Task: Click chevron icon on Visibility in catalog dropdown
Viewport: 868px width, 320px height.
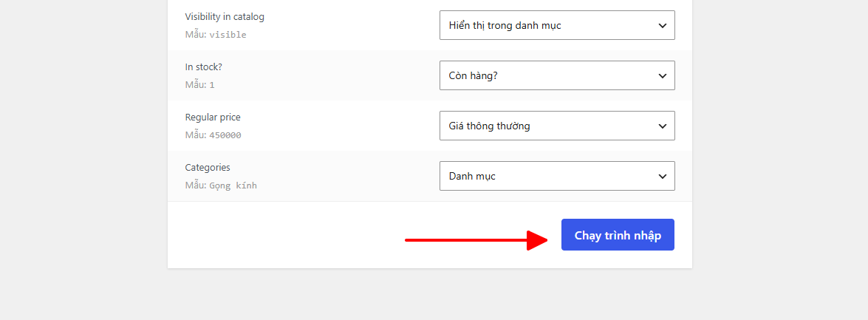Action: 663,25
